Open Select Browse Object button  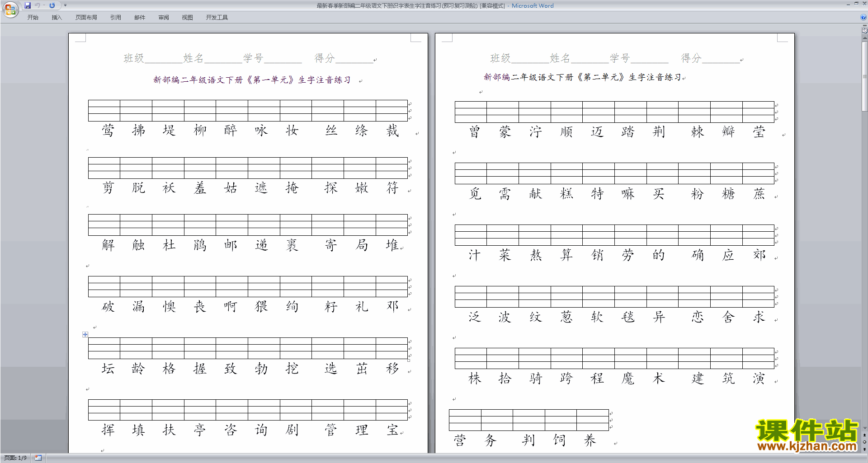point(864,442)
